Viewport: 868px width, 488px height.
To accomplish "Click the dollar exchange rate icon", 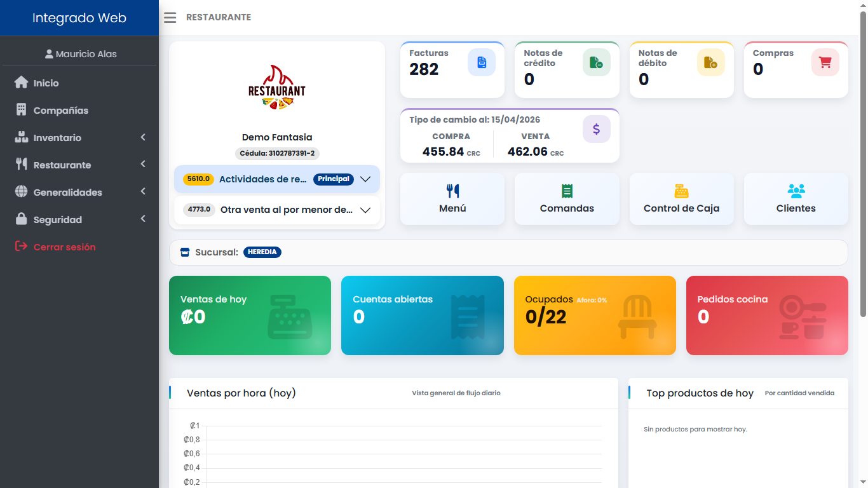I will click(596, 129).
